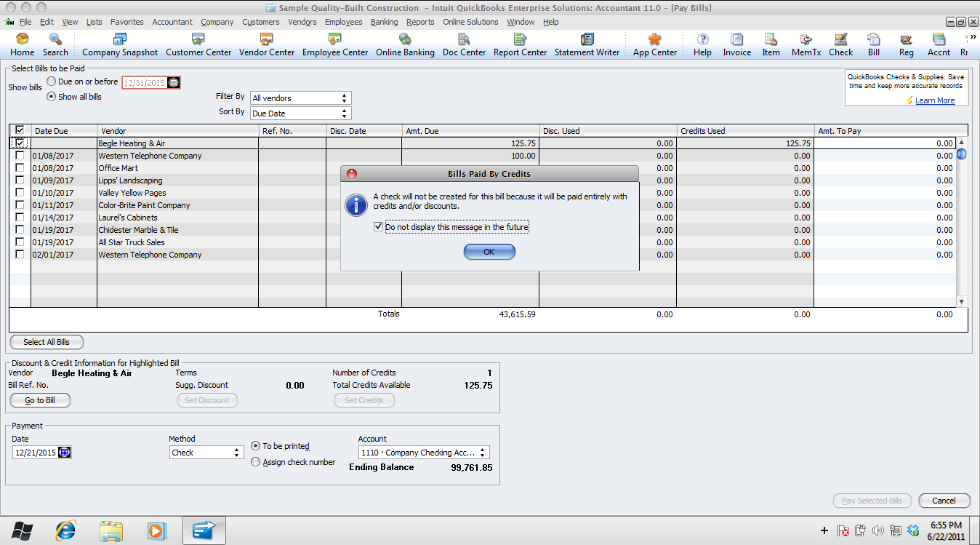Open the Home icon in toolbar
This screenshot has width=980, height=545.
22,45
